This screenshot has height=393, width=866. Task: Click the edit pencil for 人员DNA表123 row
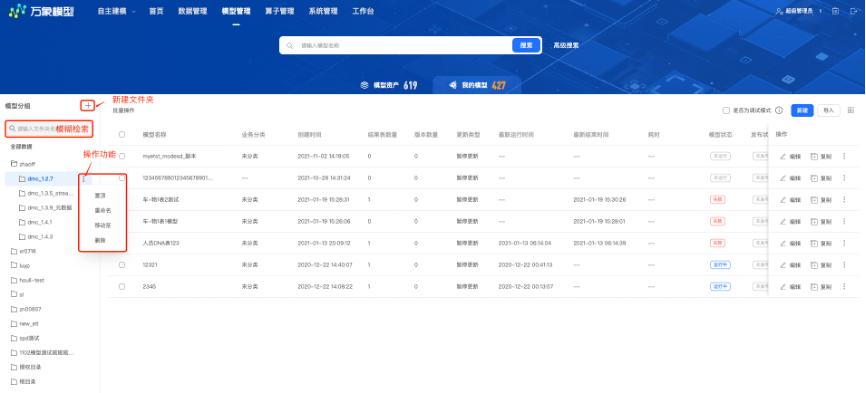[783, 243]
